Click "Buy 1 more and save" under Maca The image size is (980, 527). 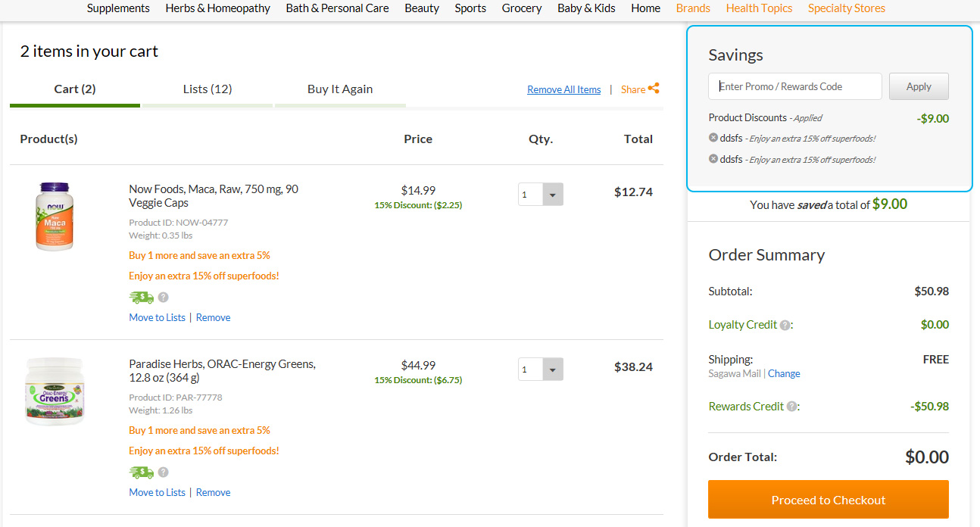coord(200,256)
